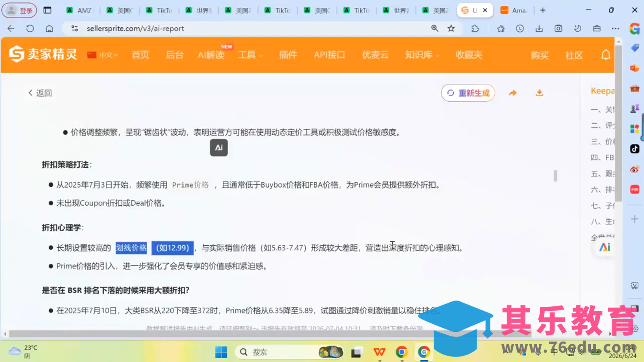Click the screenshot icon in browser toolbar
Screen dimensions: 644x362
[x=558, y=28]
